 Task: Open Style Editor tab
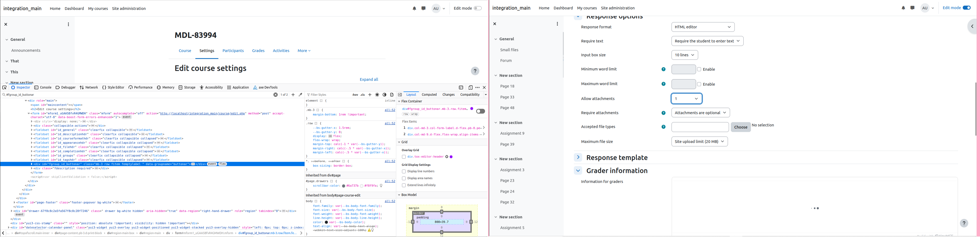(x=113, y=88)
